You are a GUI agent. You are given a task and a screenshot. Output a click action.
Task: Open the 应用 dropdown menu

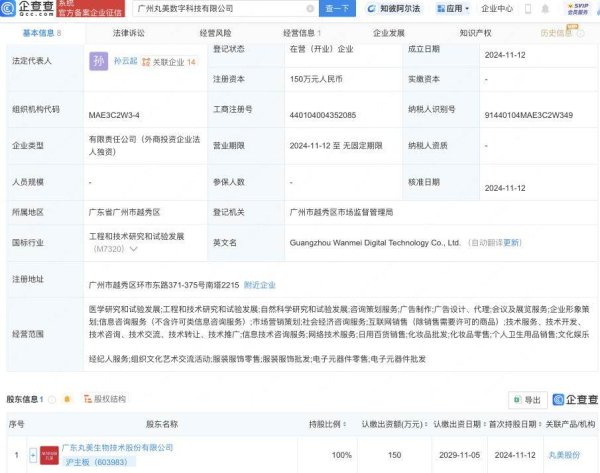click(453, 8)
